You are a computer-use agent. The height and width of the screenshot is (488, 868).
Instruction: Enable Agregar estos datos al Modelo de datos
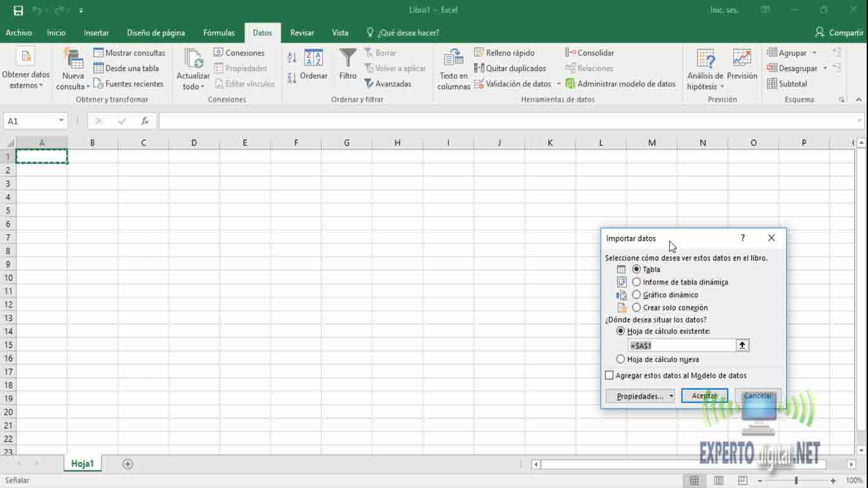(609, 376)
